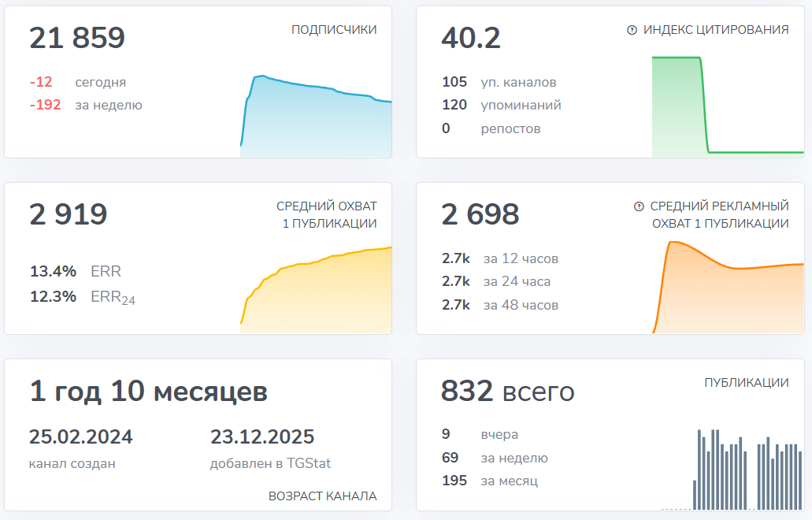This screenshot has height=520, width=812.
Task: Open the ПУБЛИКАЦИИ section label
Action: (747, 382)
